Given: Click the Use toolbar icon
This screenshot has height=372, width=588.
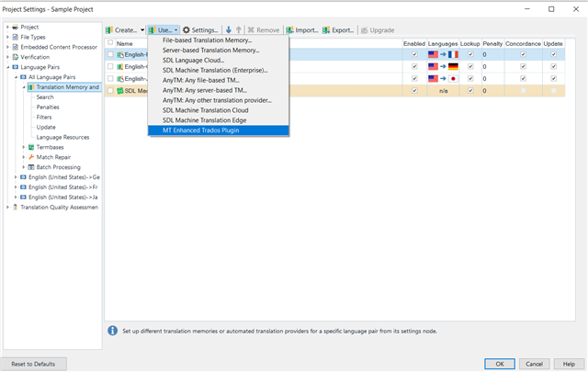Looking at the screenshot, I should click(153, 30).
